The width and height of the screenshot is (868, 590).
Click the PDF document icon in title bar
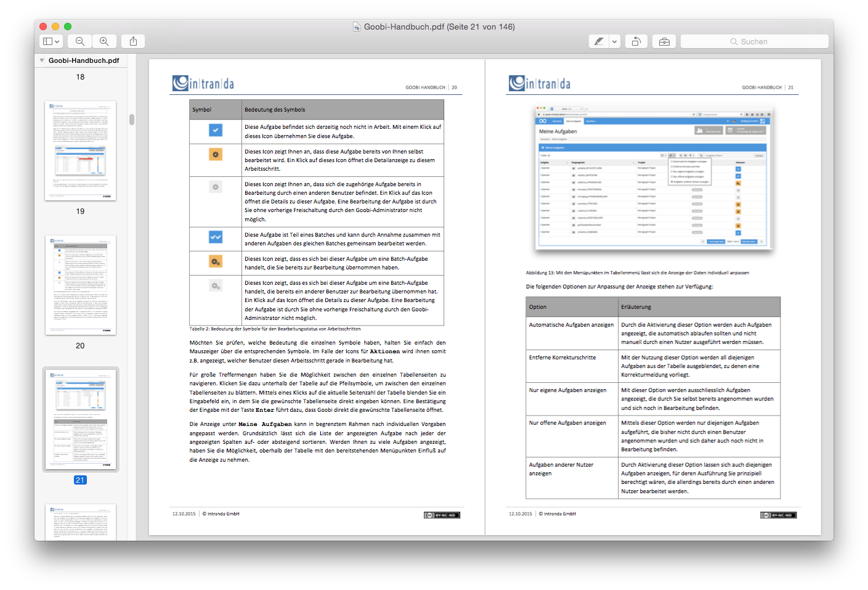(x=357, y=27)
